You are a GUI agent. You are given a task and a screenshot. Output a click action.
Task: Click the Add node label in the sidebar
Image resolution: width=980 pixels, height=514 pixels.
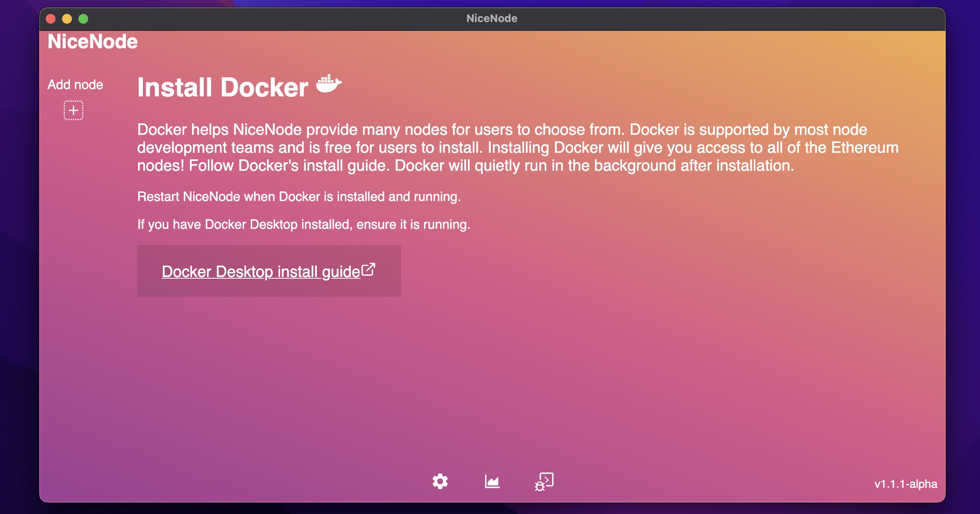[76, 84]
